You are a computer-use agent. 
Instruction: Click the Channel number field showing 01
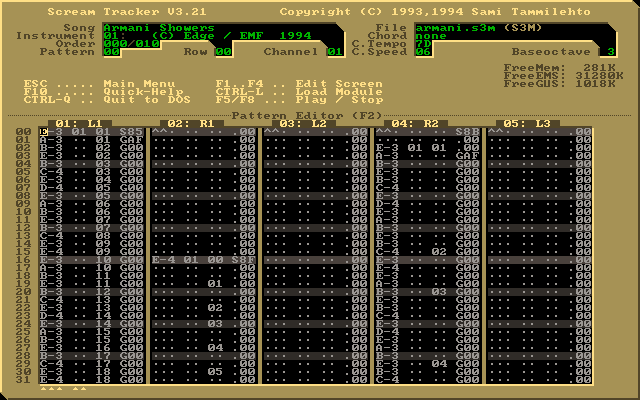[x=335, y=51]
